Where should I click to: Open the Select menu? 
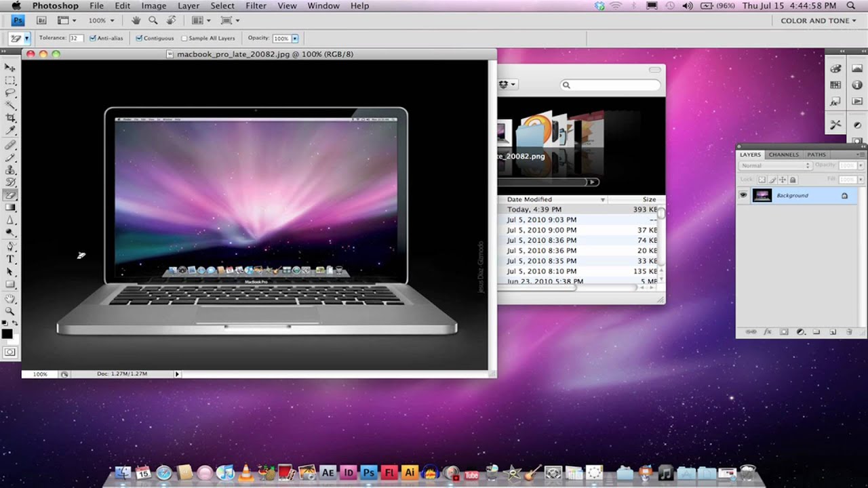222,5
